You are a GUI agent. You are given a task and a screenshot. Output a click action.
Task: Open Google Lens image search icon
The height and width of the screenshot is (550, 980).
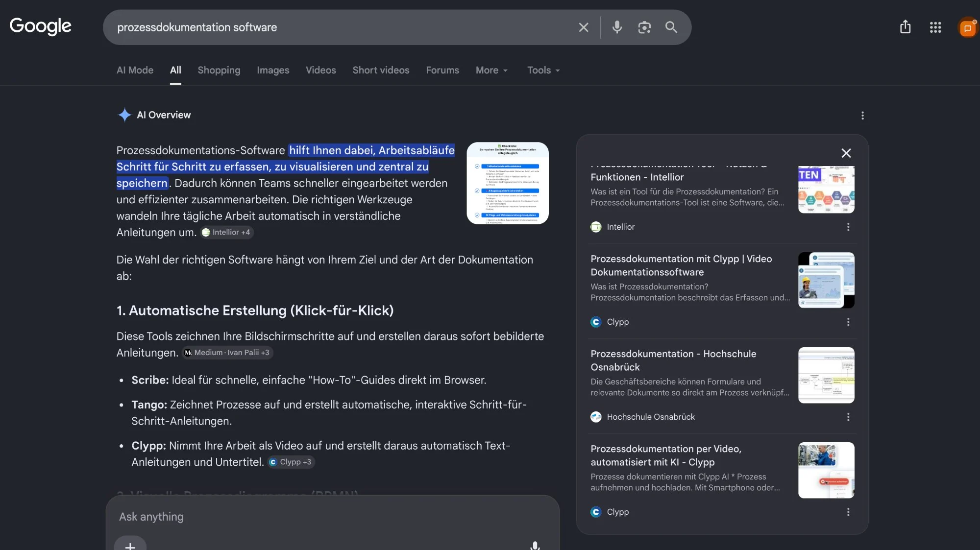(x=644, y=27)
